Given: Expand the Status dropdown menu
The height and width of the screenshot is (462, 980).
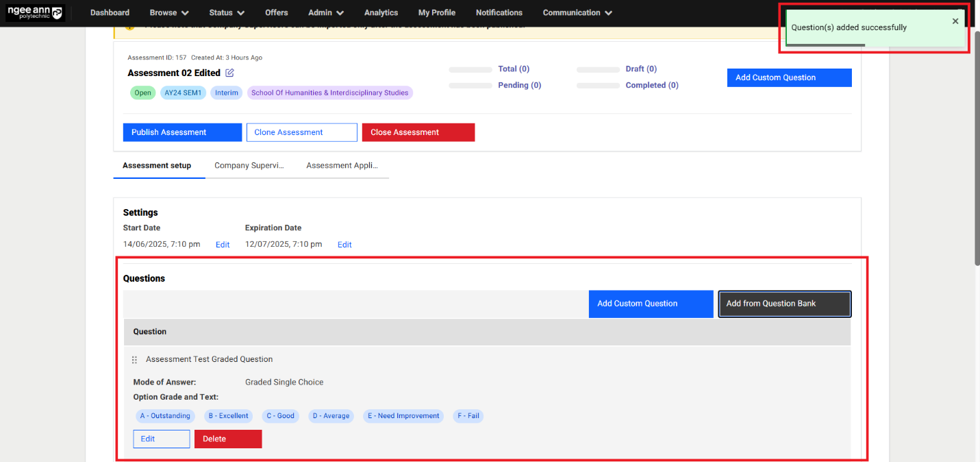Looking at the screenshot, I should (x=227, y=13).
